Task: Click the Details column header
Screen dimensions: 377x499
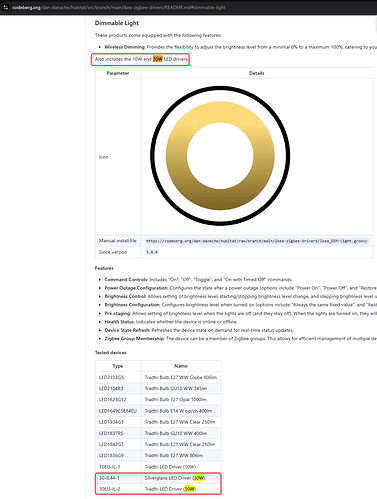Action: (x=257, y=73)
